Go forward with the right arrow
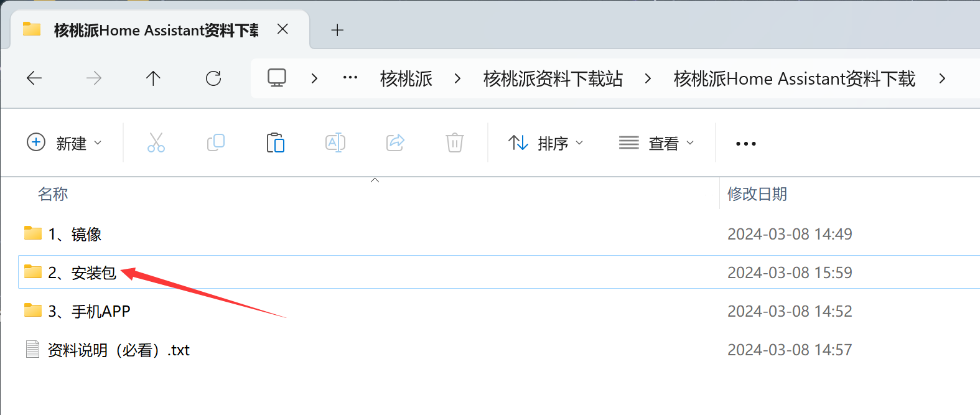 [x=94, y=78]
